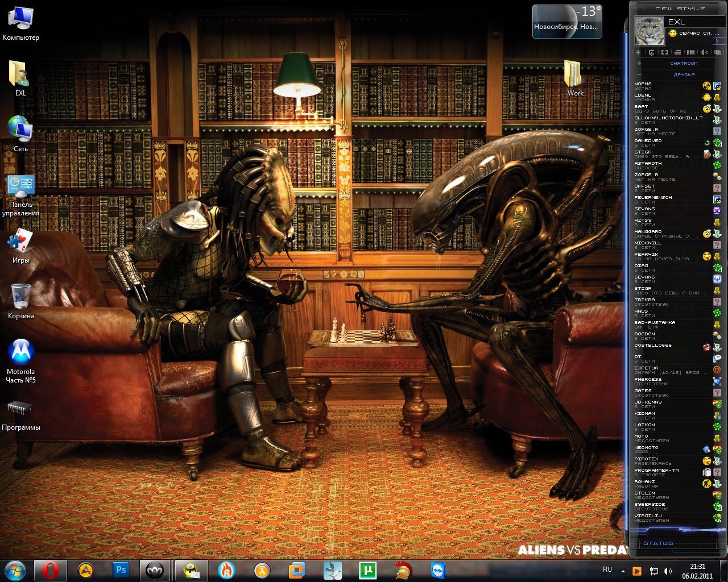This screenshot has height=582, width=728.
Task: Select contact FEUERMENSCH
Action: coord(678,199)
